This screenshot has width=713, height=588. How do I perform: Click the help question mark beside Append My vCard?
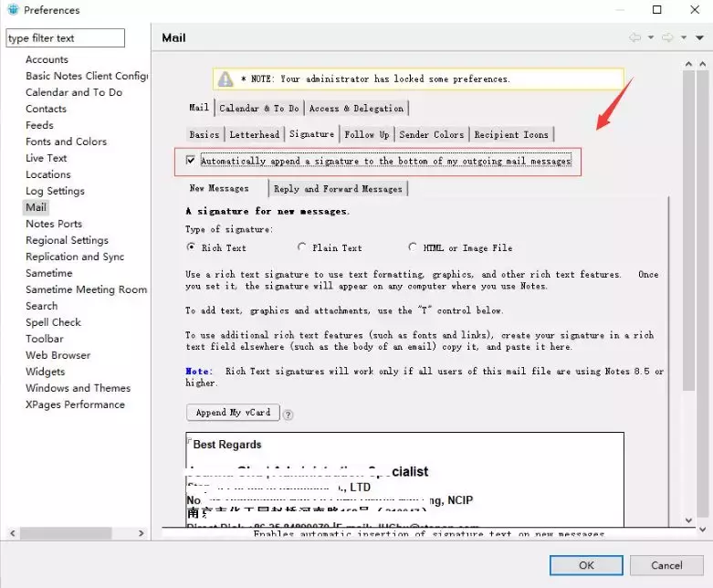click(x=288, y=415)
